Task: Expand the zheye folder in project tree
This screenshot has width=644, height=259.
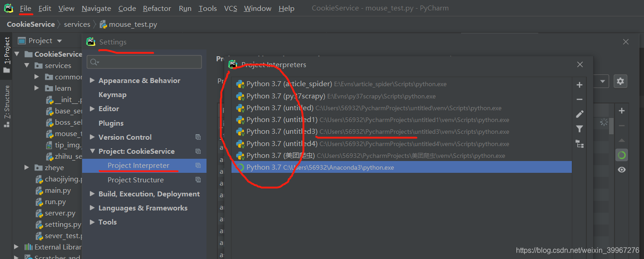Action: coord(28,167)
